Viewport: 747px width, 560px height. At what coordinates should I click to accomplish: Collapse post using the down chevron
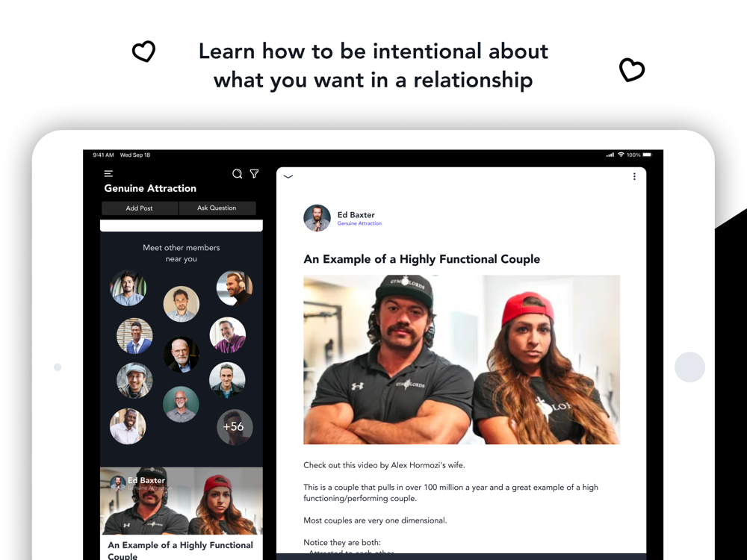click(x=288, y=177)
